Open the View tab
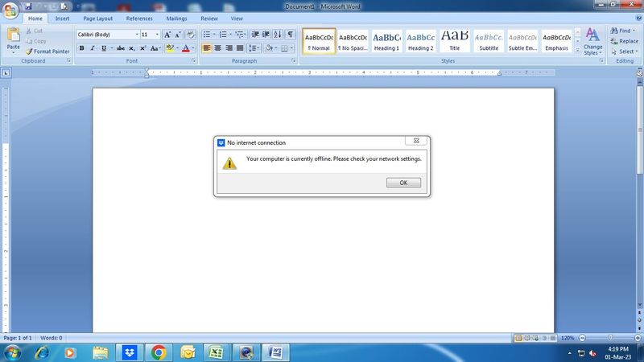This screenshot has height=362, width=644. click(x=237, y=19)
